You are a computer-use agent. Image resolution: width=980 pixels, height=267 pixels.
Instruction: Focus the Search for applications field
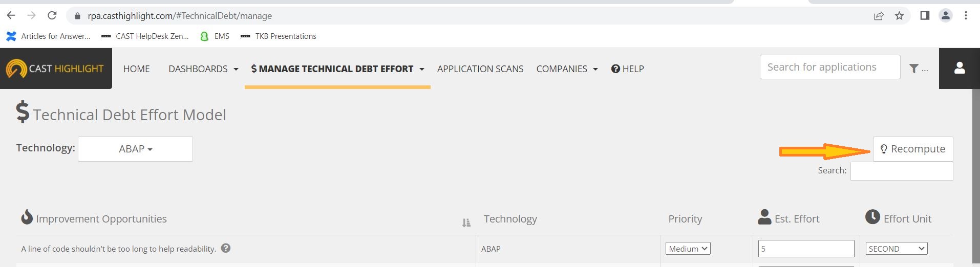click(830, 67)
